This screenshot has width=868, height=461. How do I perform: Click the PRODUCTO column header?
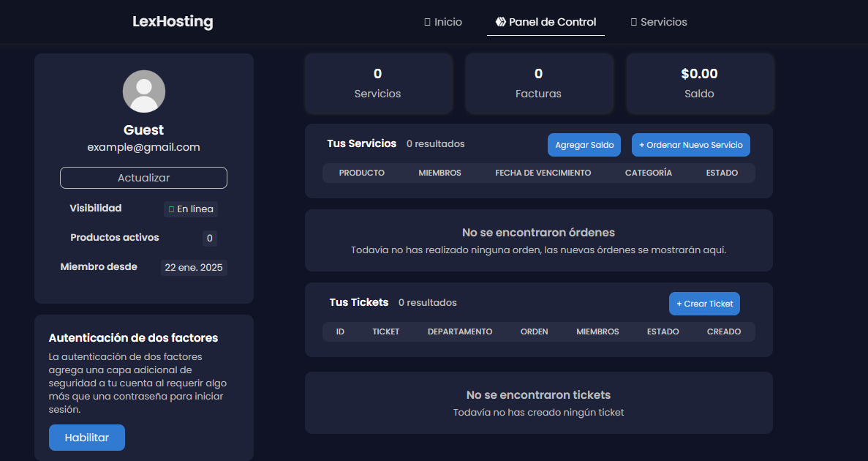tap(362, 173)
